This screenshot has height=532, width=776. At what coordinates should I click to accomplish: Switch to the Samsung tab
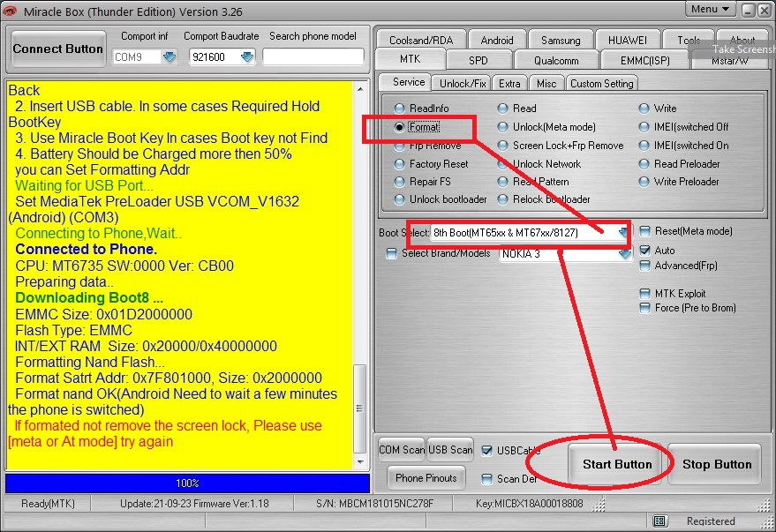pyautogui.click(x=561, y=40)
